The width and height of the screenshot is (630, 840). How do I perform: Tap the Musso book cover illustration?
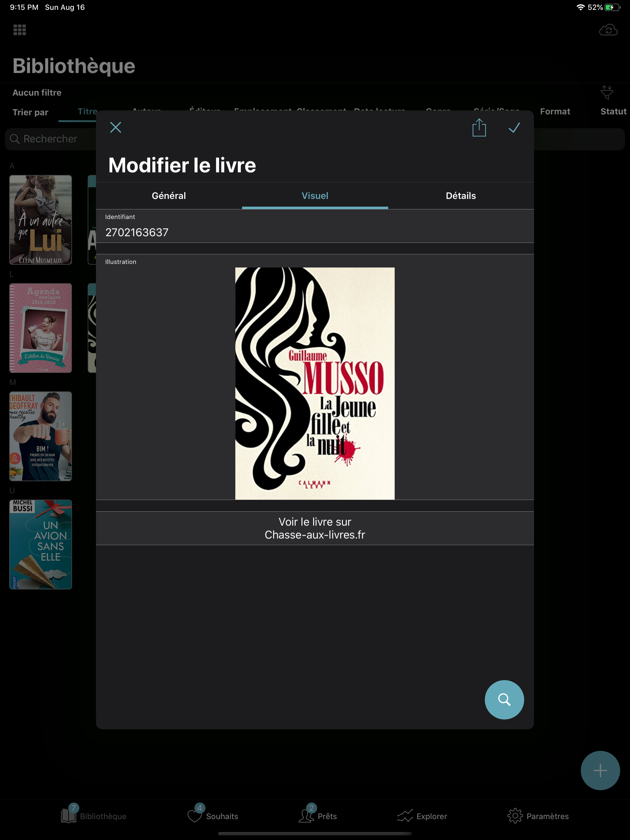[315, 383]
